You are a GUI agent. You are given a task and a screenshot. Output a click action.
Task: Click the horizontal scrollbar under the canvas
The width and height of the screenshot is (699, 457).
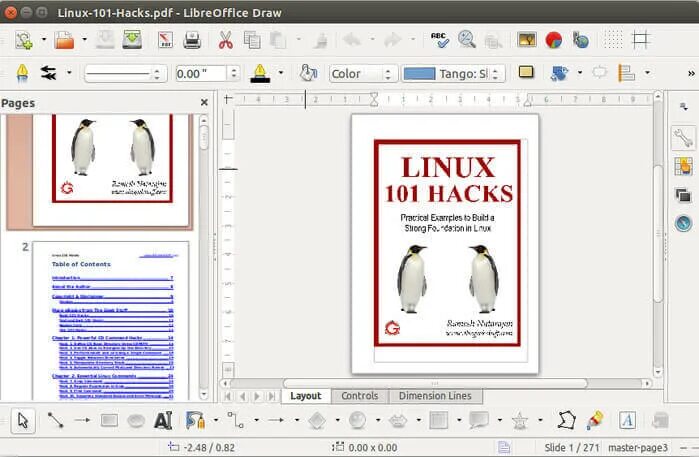tap(435, 383)
